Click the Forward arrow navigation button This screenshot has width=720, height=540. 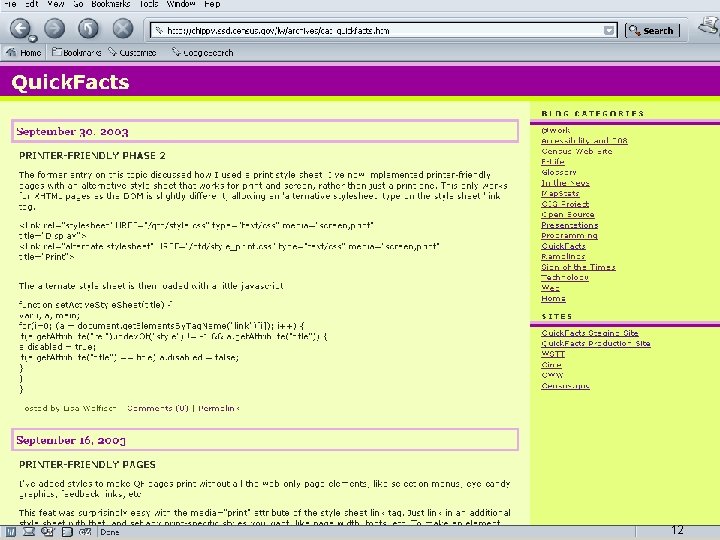(55, 28)
